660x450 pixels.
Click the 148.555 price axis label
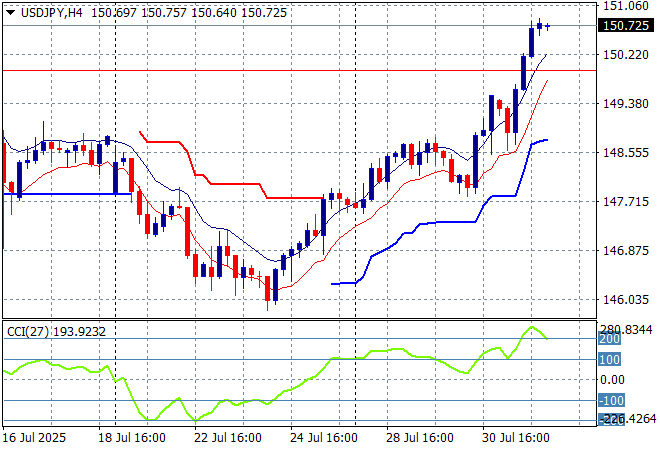pos(626,153)
